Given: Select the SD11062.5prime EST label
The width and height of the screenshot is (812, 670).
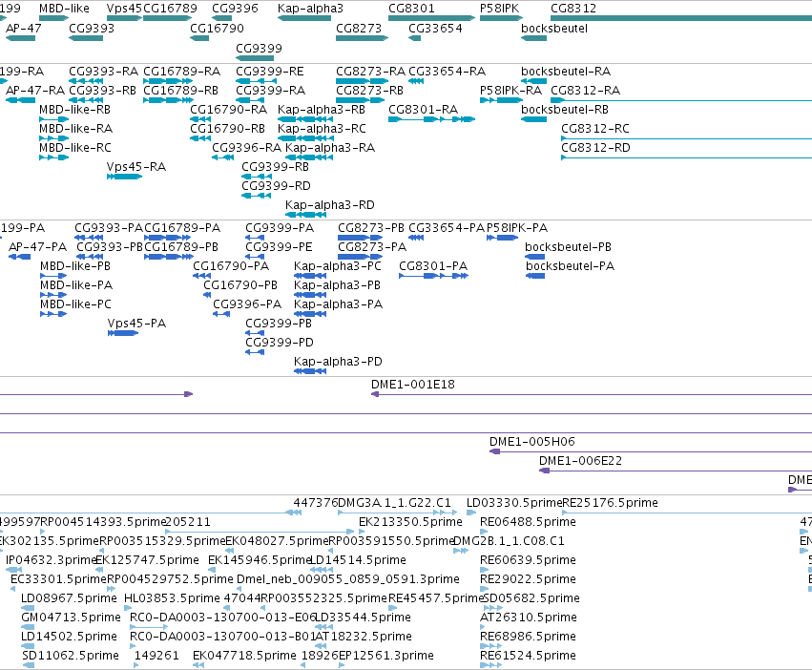Looking at the screenshot, I should tap(71, 656).
